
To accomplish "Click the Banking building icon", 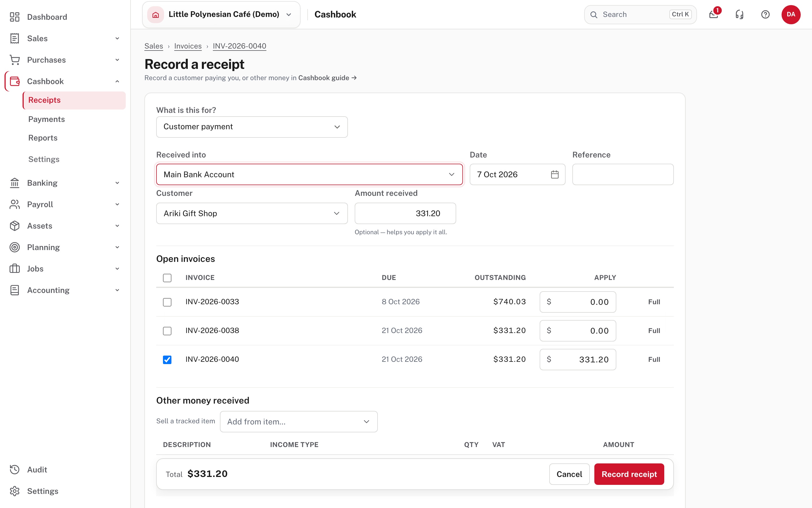I will 14,183.
